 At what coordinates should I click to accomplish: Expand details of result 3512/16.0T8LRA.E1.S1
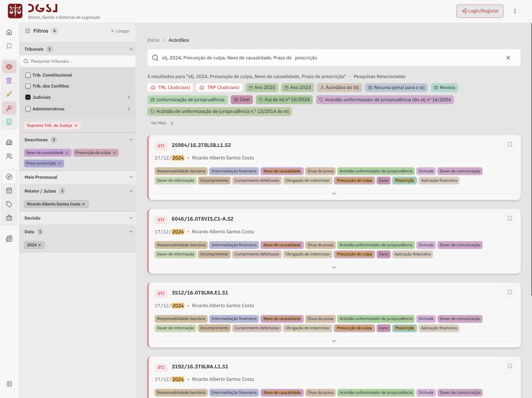334,341
